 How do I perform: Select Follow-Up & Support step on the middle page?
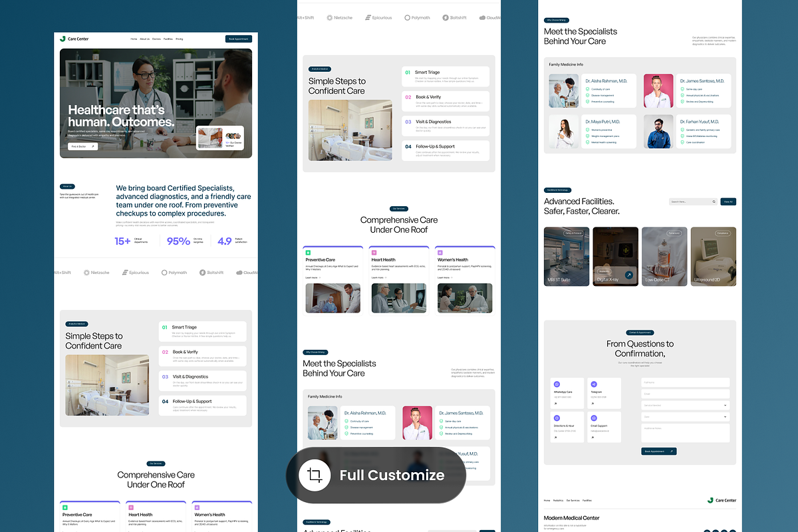tap(446, 151)
